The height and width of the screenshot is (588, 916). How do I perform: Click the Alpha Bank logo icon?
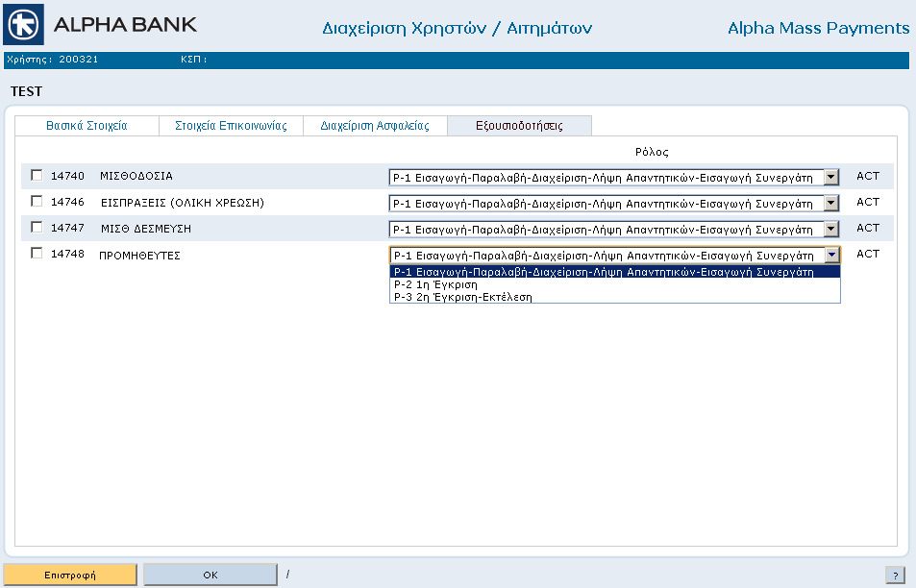click(x=23, y=25)
